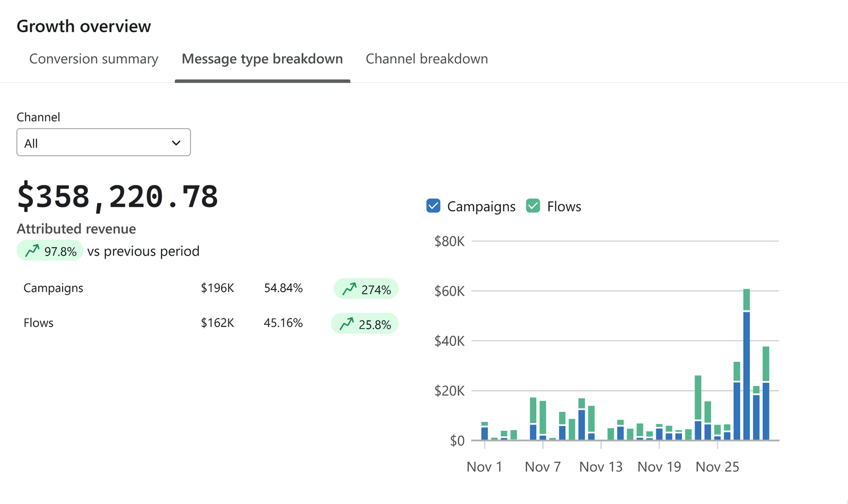Switch to the Conversion summary tab
Screen dimensions: 848x504
tap(94, 59)
